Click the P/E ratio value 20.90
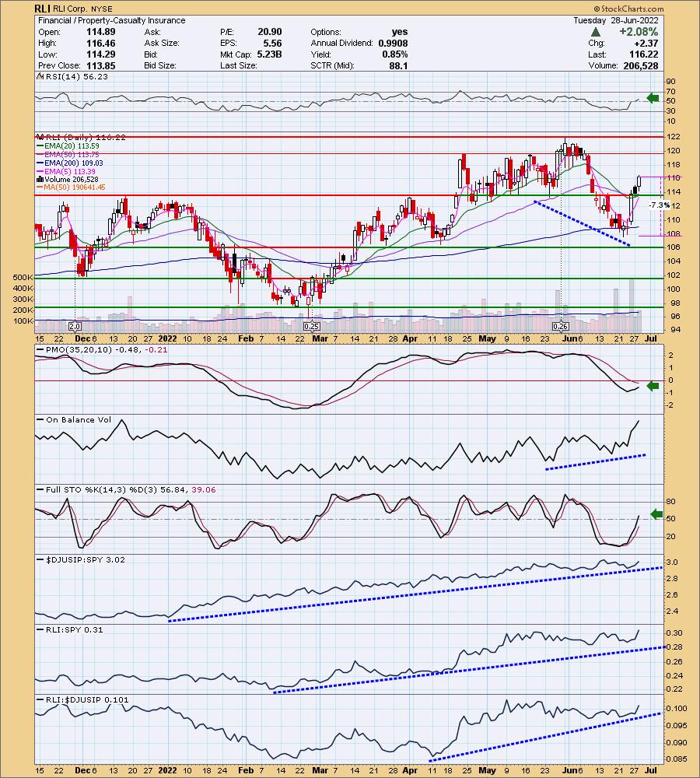The image size is (700, 778). [x=269, y=32]
